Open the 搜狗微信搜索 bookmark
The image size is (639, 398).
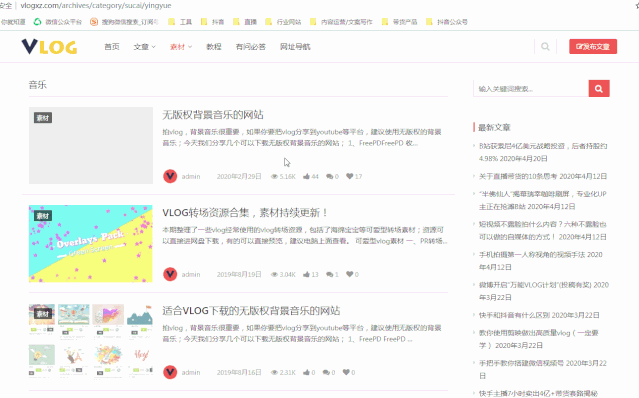click(x=124, y=22)
